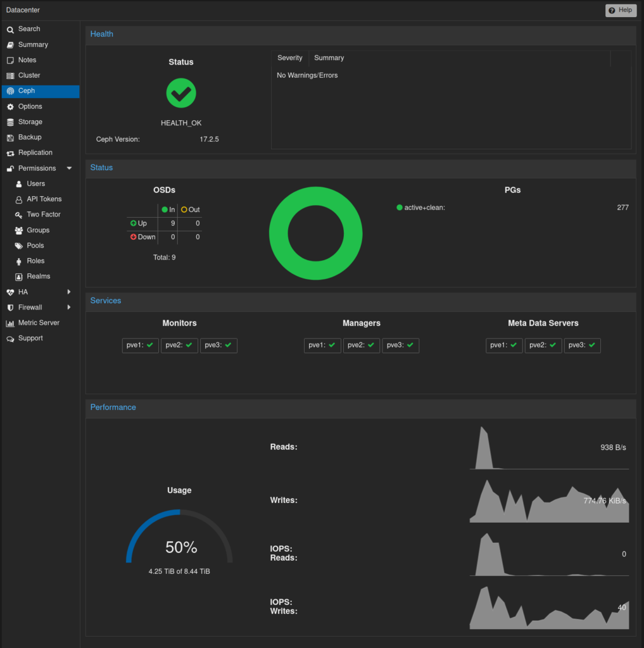Click the Storage database icon
Screen dimensions: 644x648
tap(10, 122)
